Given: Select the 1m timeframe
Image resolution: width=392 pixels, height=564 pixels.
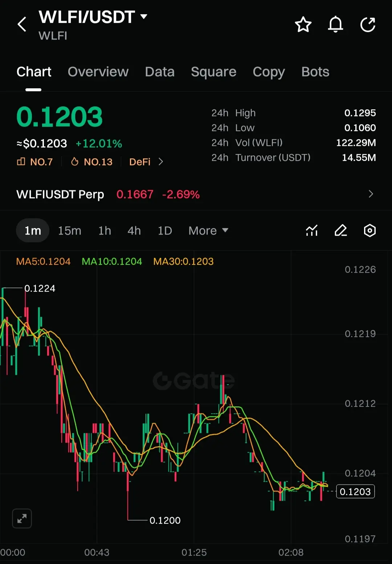Looking at the screenshot, I should [x=33, y=231].
